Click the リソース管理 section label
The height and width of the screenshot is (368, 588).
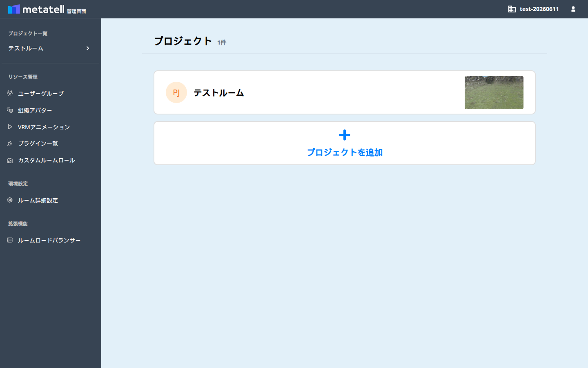coord(23,77)
